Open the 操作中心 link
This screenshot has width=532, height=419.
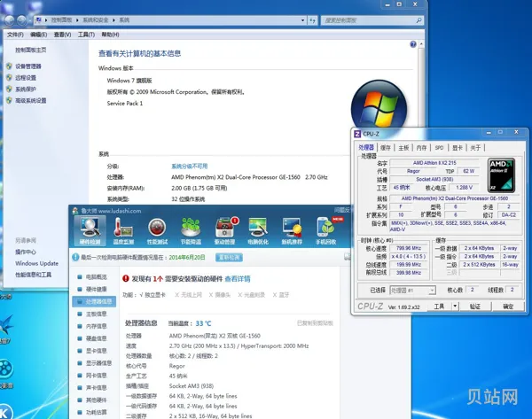pos(26,252)
